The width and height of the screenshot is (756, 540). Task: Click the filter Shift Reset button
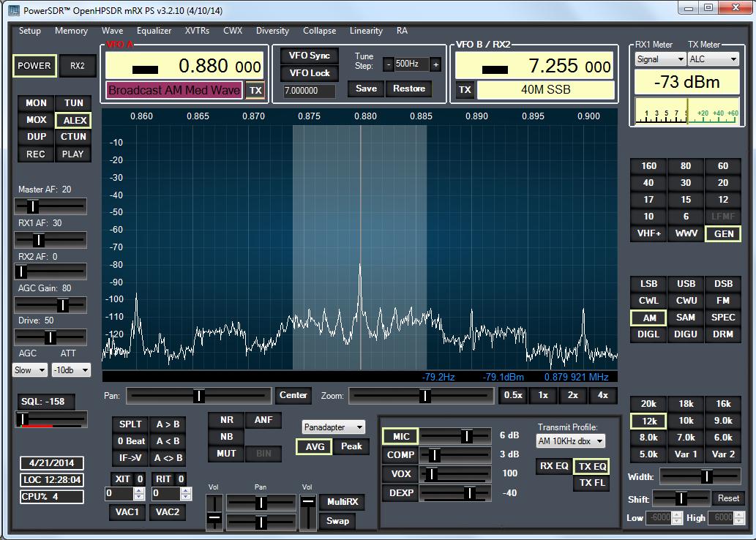728,498
